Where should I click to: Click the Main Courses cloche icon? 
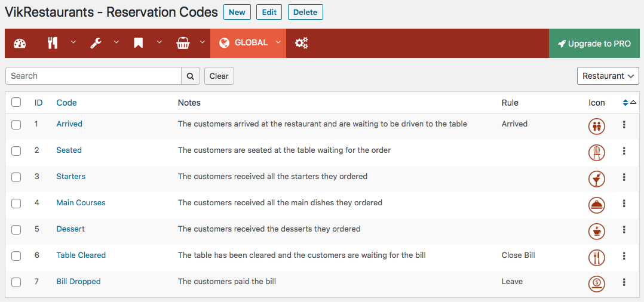tap(596, 205)
